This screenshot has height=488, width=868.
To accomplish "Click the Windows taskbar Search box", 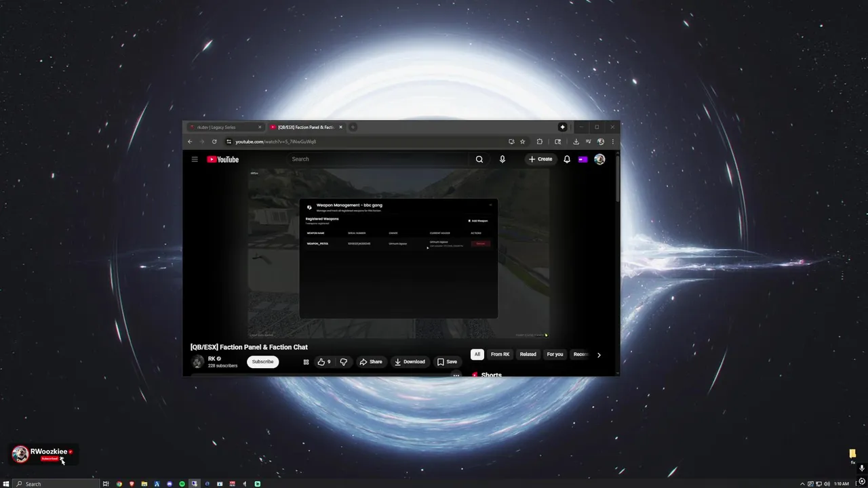I will click(56, 484).
